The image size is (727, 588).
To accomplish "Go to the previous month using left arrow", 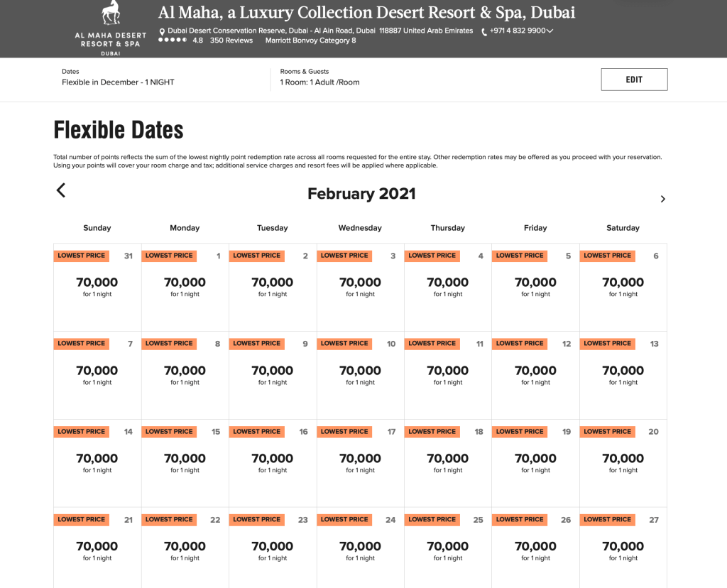I will [x=61, y=190].
